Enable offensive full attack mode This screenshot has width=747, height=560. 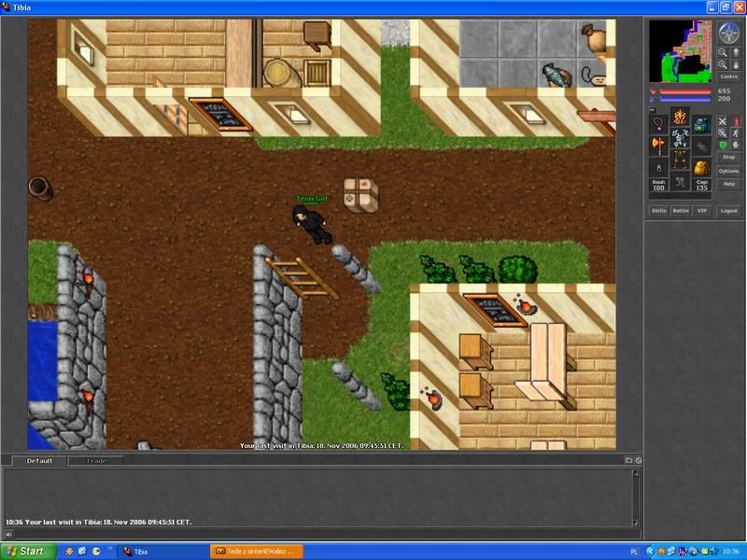(x=722, y=122)
